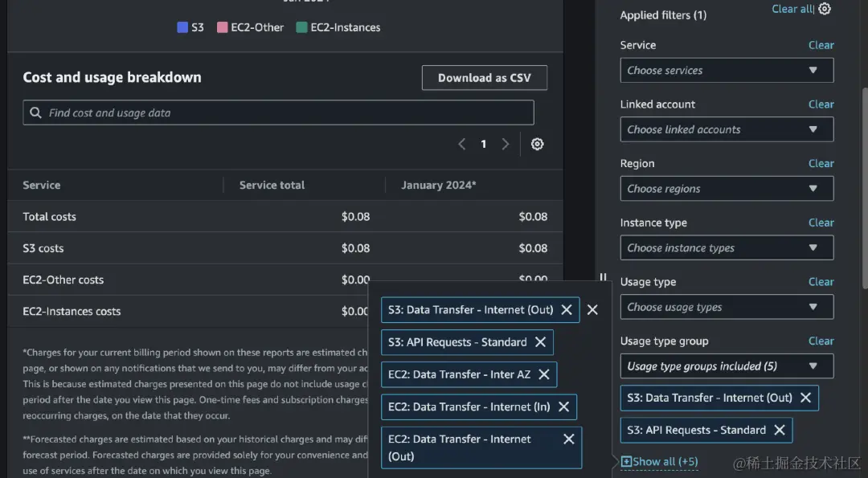Viewport: 868px width, 478px height.
Task: Clear the Region filter
Action: tap(821, 164)
